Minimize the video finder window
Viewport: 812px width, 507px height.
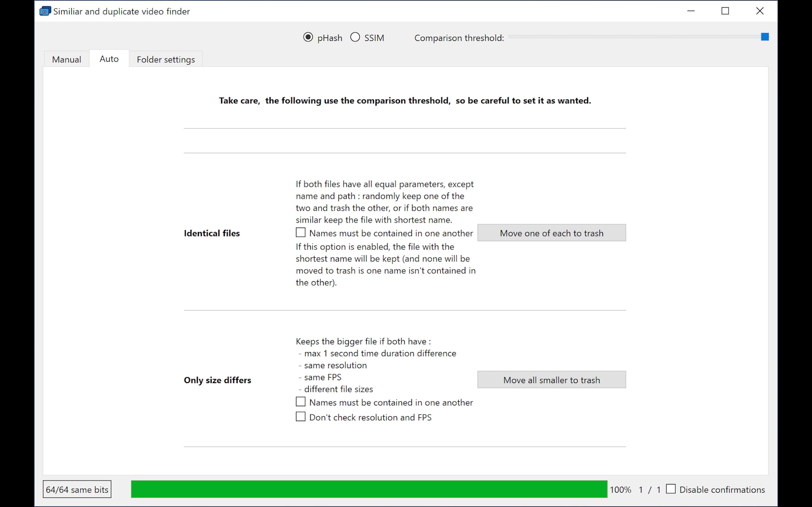coord(691,11)
